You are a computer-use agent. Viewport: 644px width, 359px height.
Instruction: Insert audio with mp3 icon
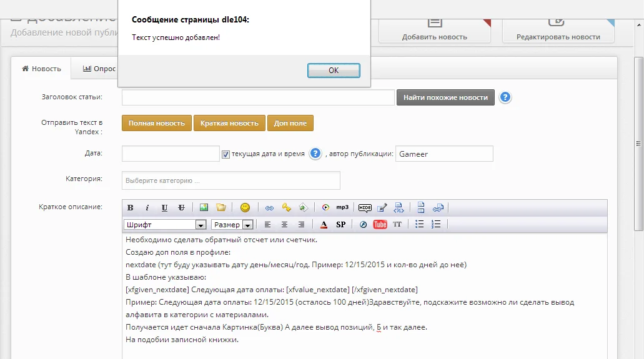pyautogui.click(x=342, y=207)
